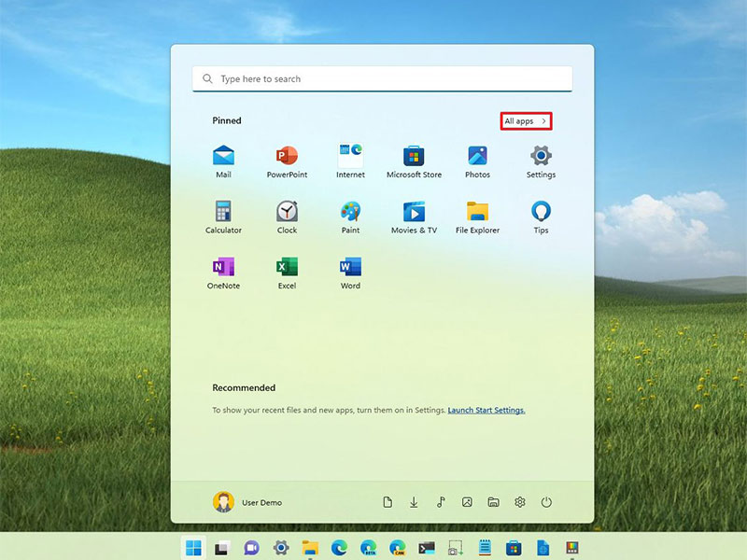Open Task View on taskbar
Viewport: 747px width, 560px height.
pyautogui.click(x=222, y=548)
